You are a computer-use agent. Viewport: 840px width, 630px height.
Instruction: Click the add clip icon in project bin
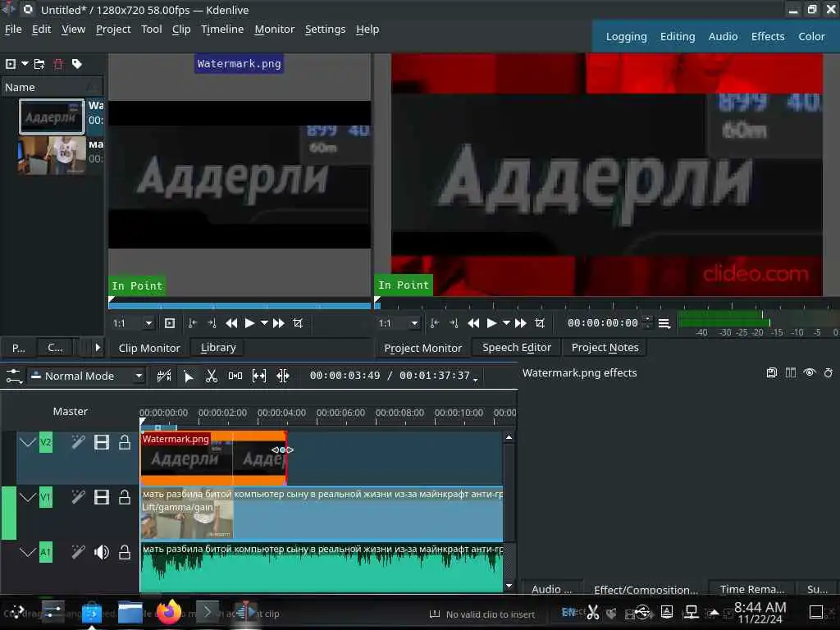click(11, 64)
